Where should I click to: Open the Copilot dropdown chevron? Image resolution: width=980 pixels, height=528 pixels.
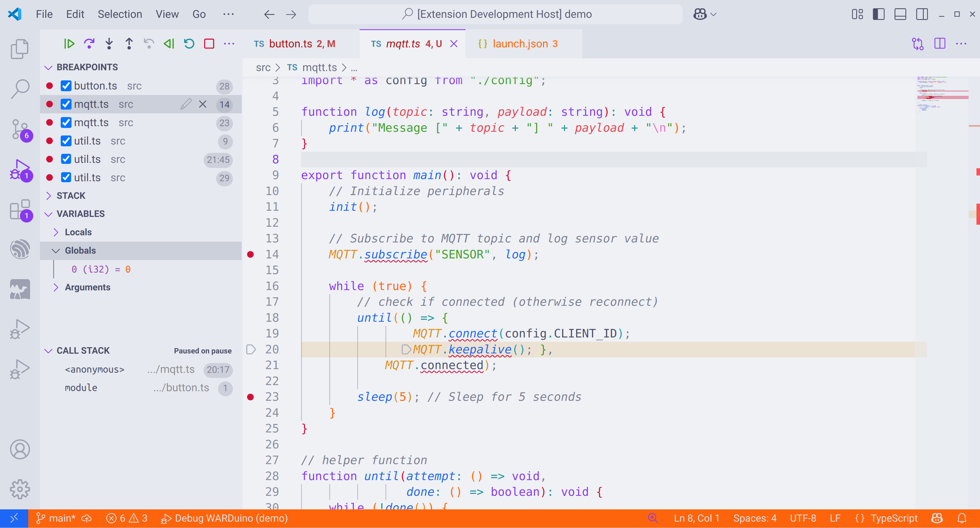click(714, 14)
